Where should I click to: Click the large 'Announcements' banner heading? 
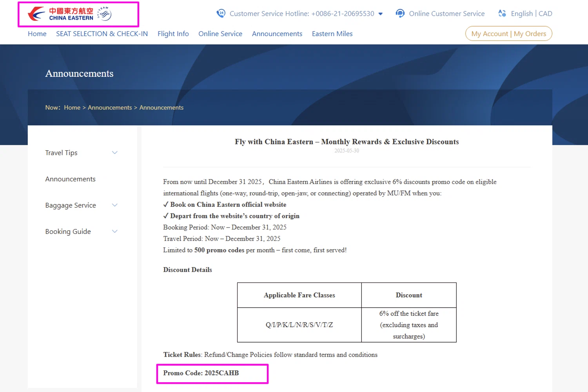point(79,73)
